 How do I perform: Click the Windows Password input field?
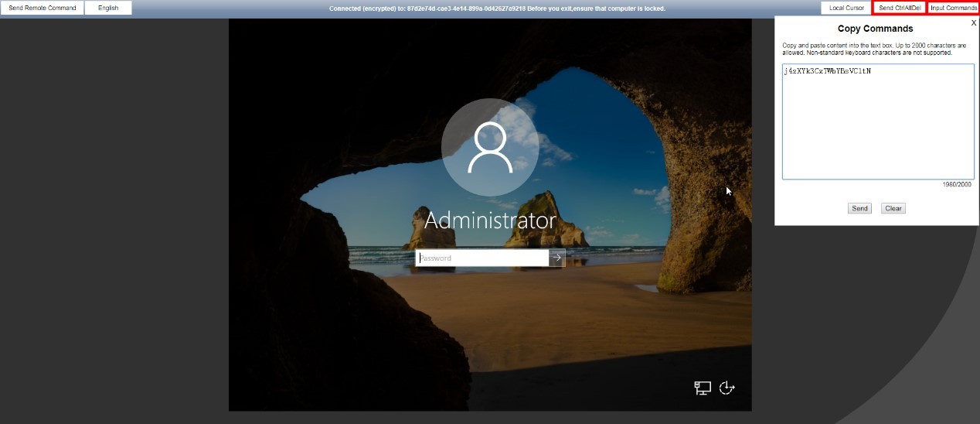pyautogui.click(x=482, y=258)
